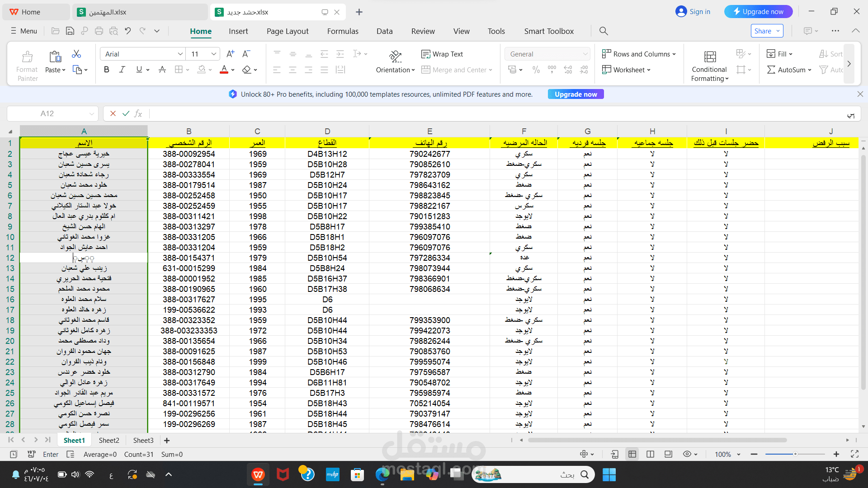Open the zoom percentage 100% dropdown
Screen dimensions: 868x488
click(x=739, y=454)
